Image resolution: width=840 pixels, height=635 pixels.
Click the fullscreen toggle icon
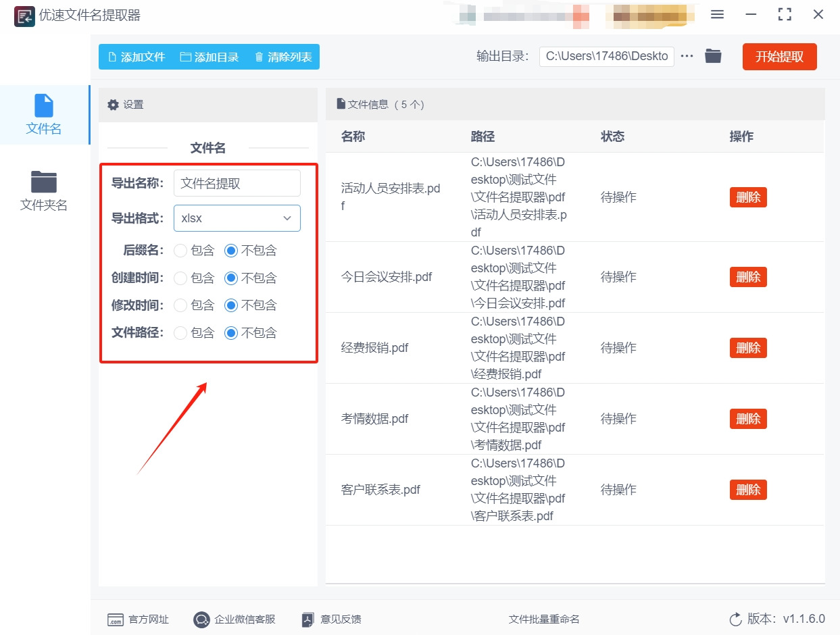pos(785,15)
